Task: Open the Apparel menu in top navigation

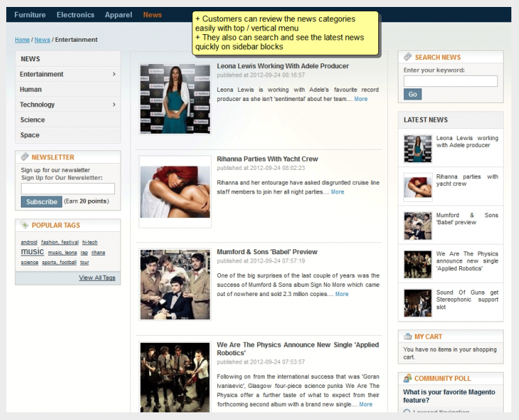Action: coord(118,15)
